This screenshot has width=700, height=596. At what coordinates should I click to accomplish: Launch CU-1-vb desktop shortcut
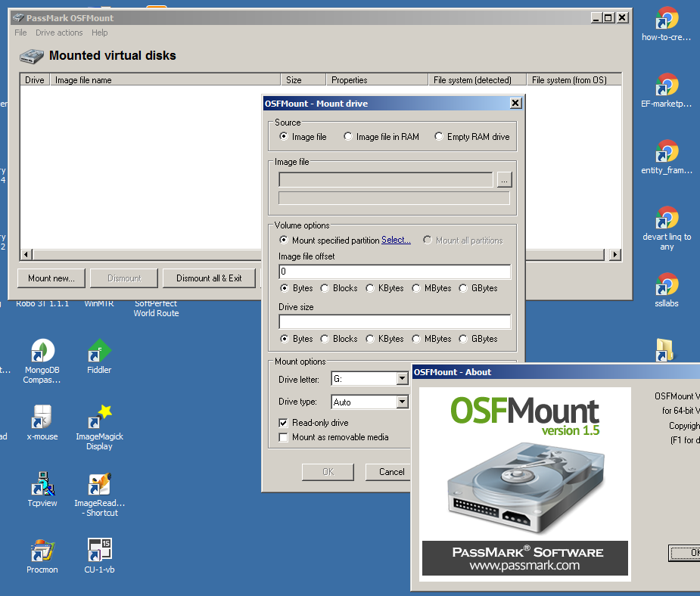tap(99, 550)
